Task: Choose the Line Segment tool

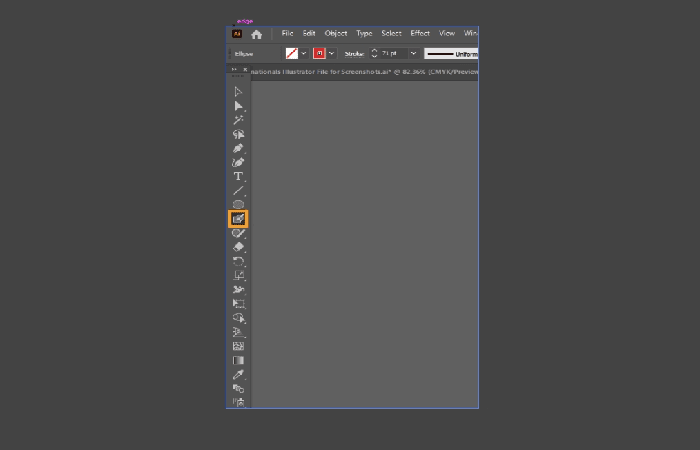Action: click(238, 191)
